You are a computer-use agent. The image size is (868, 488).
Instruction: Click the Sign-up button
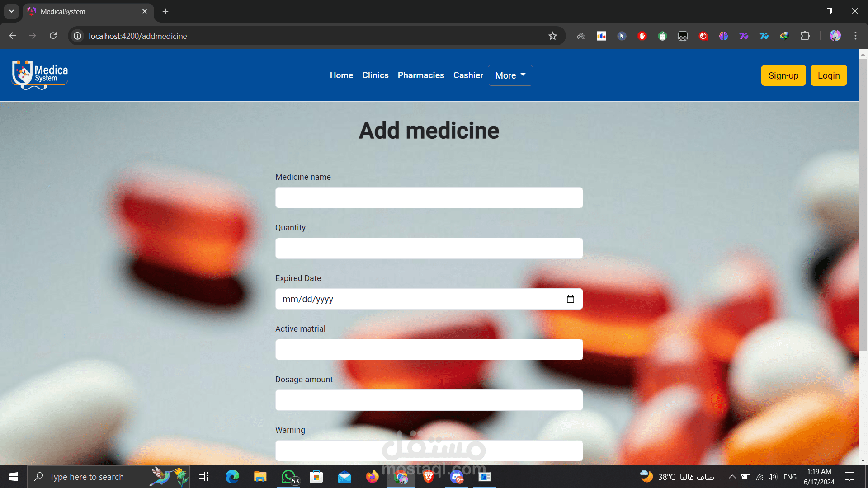click(x=783, y=75)
